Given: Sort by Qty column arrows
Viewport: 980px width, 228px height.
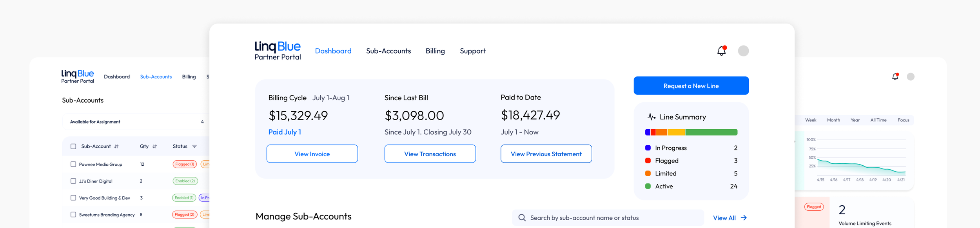Looking at the screenshot, I should click(x=155, y=147).
